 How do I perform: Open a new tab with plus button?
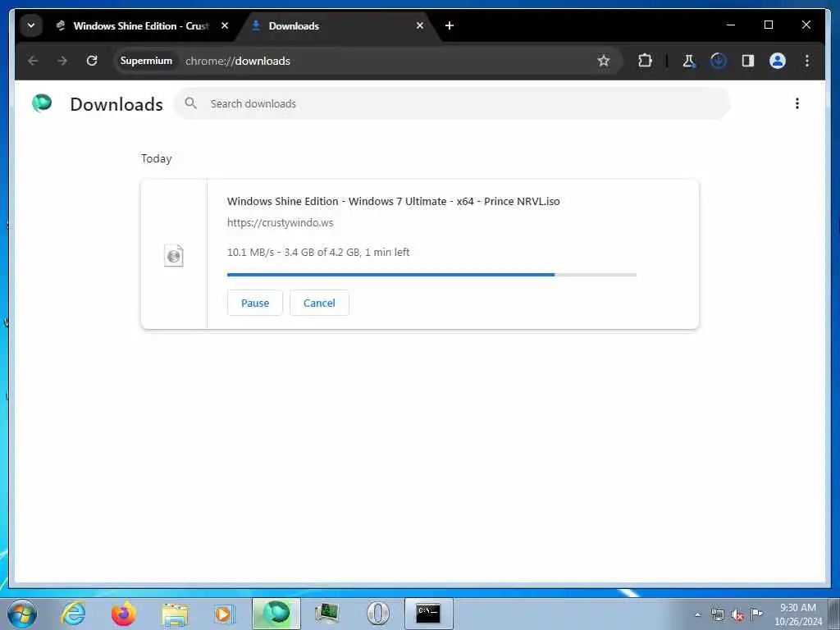449,25
